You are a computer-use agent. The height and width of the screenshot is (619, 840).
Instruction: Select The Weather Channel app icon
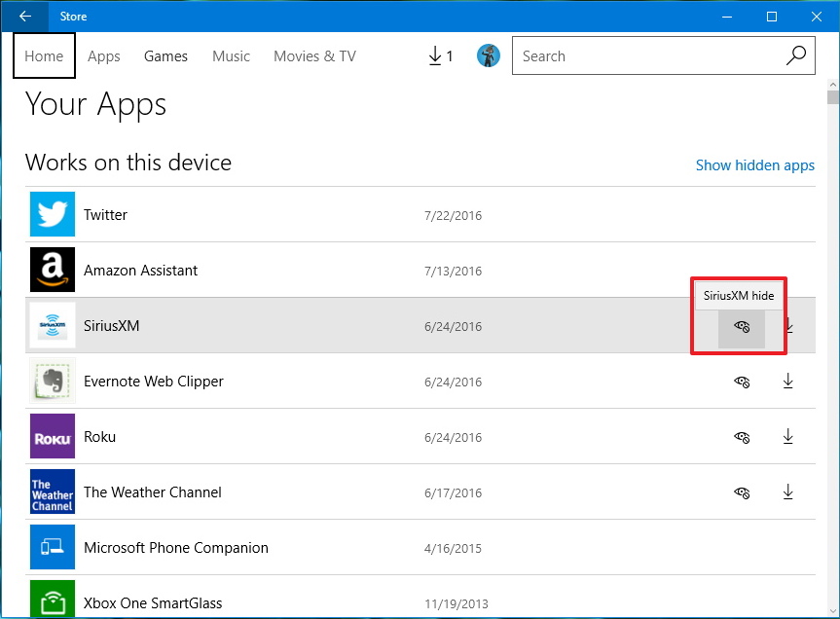click(52, 492)
